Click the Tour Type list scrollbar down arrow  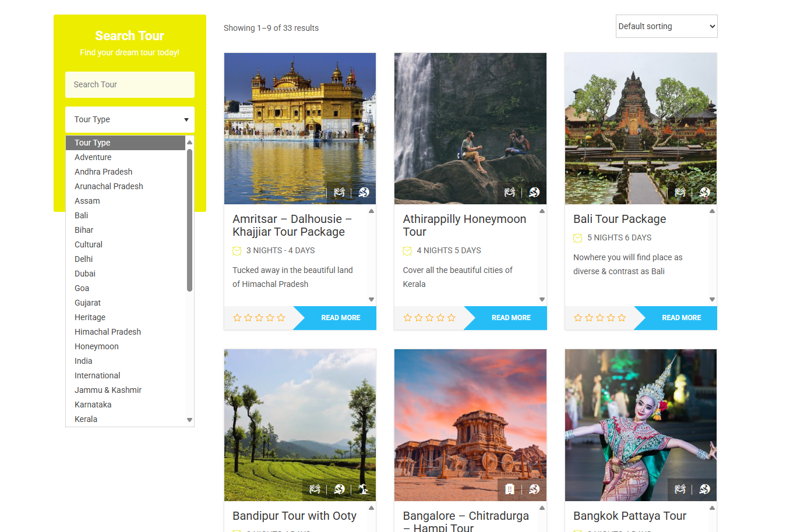(x=189, y=420)
